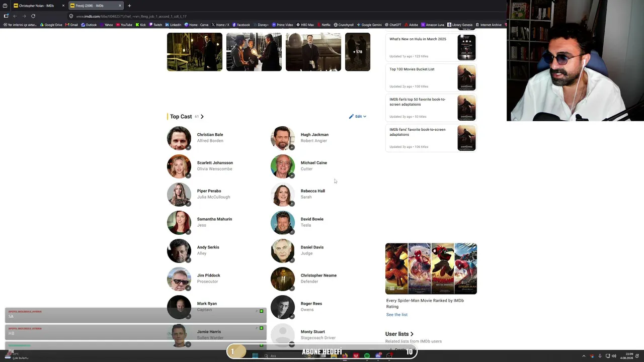Open Rebecca Hall's name link
Viewport: 644px width, 362px height.
(x=313, y=191)
